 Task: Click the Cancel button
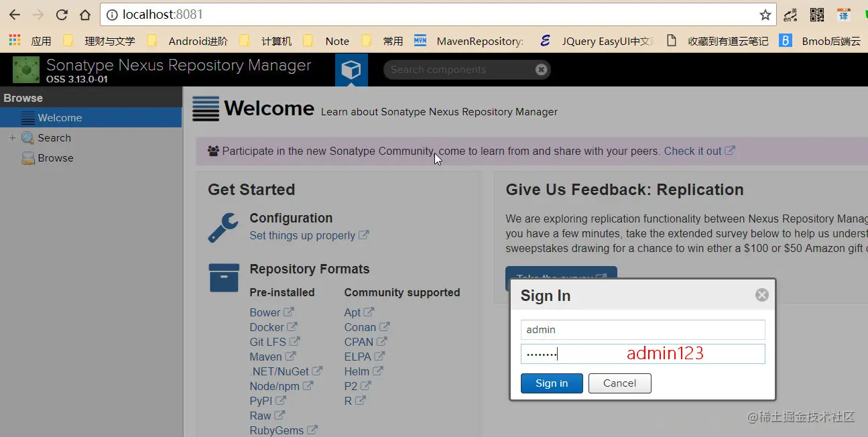coord(619,383)
